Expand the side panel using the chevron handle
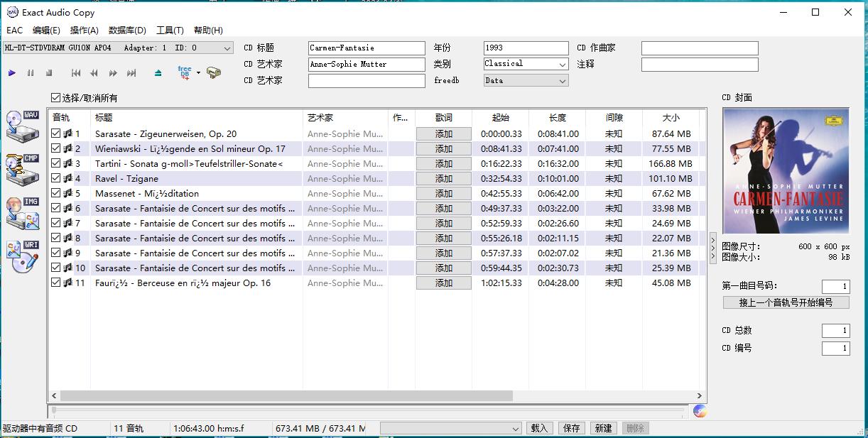The width and height of the screenshot is (868, 438). coord(713,248)
